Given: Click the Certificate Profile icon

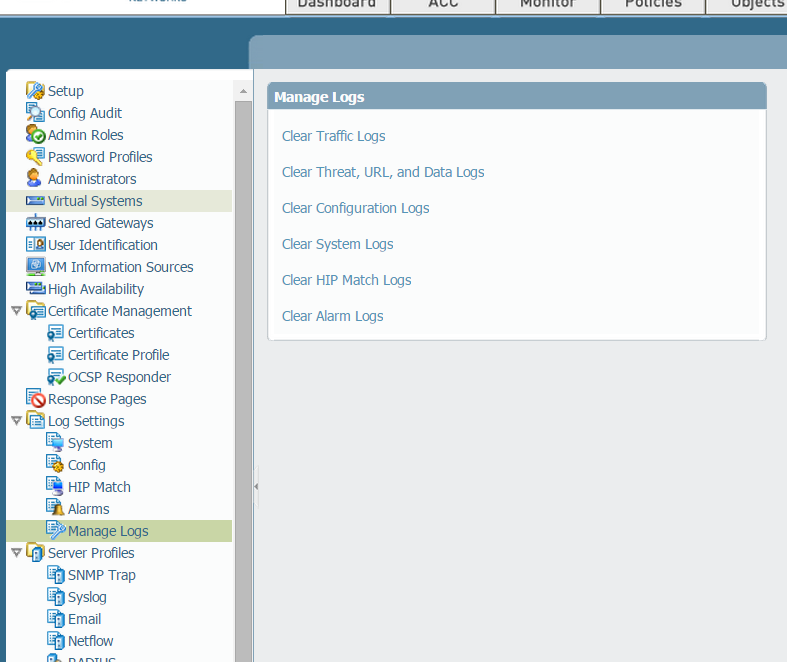Looking at the screenshot, I should (x=55, y=355).
